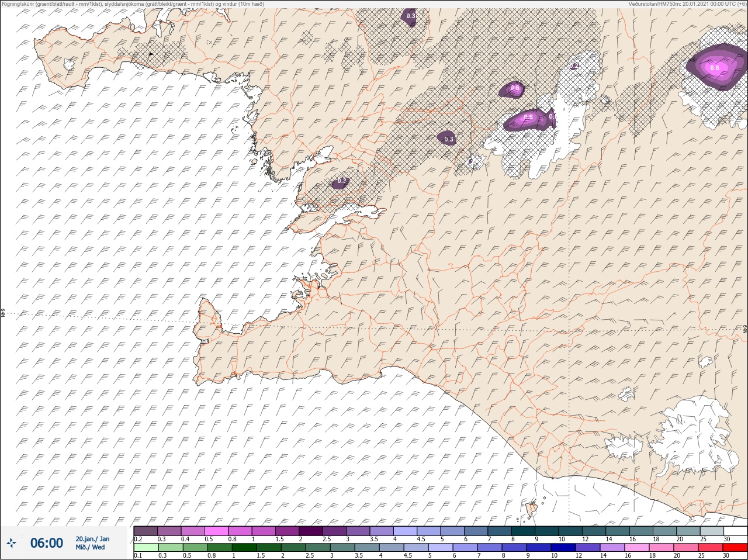The width and height of the screenshot is (748, 560).
Task: Click the 06:00 forecast time label
Action: click(x=47, y=542)
